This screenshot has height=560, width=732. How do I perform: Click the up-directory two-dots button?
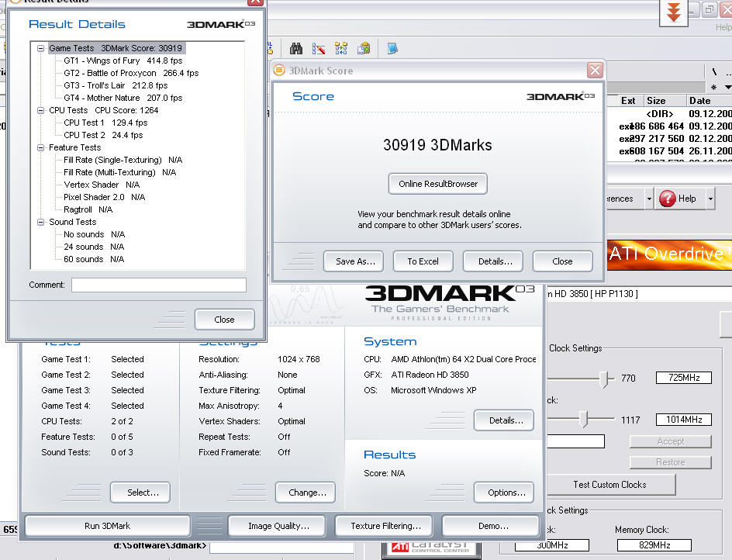click(x=729, y=72)
